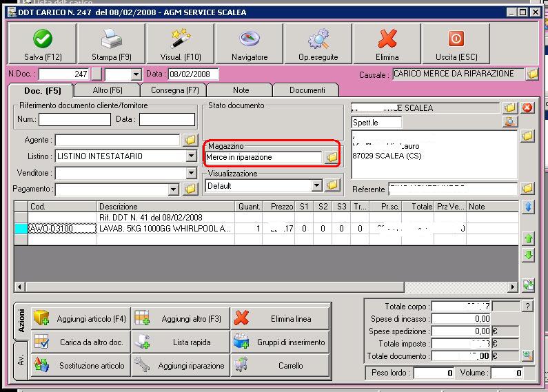Click magnifier icon beside Totale documento
Image resolution: width=548 pixels, height=392 pixels.
(527, 356)
